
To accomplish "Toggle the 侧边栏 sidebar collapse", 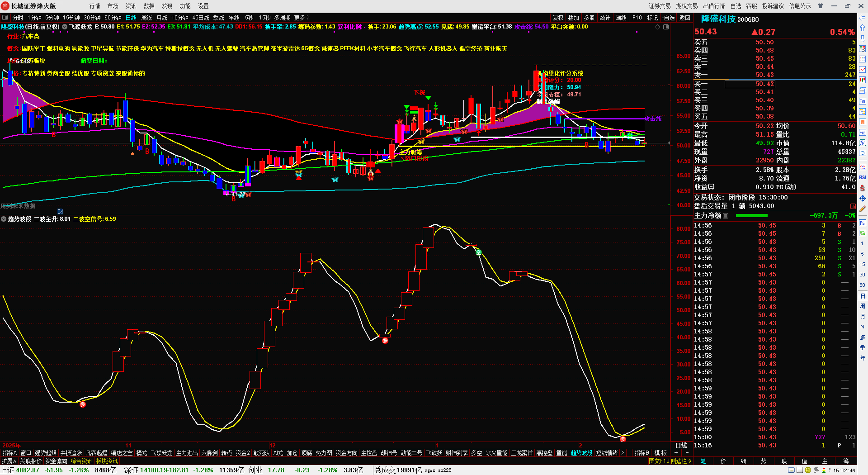I will (x=682, y=461).
